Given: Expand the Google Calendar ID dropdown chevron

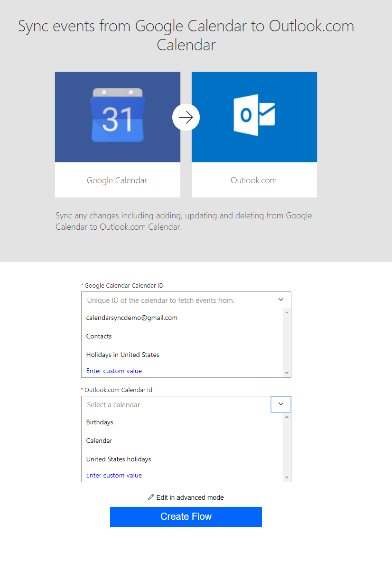Looking at the screenshot, I should [280, 300].
